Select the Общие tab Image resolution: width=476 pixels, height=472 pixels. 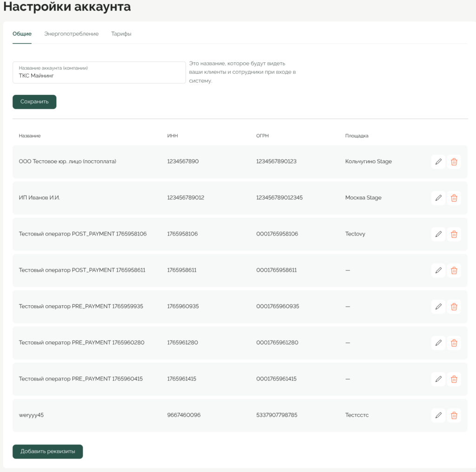[22, 34]
